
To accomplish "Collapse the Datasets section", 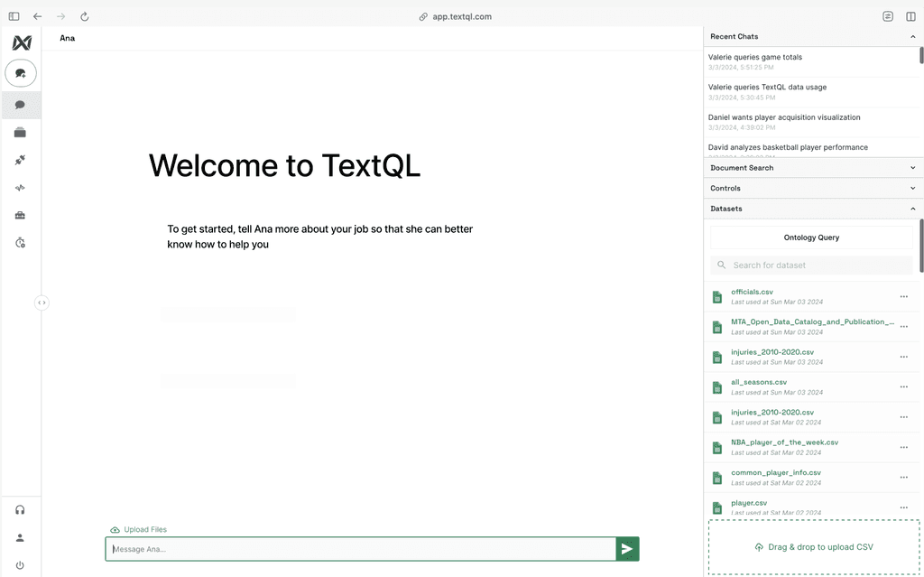I will pyautogui.click(x=913, y=209).
